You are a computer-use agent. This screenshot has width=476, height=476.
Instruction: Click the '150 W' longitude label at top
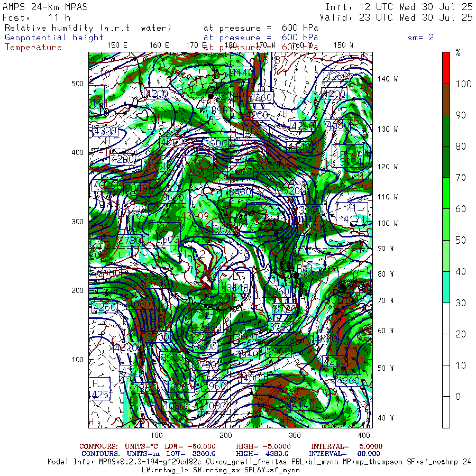coord(344,45)
